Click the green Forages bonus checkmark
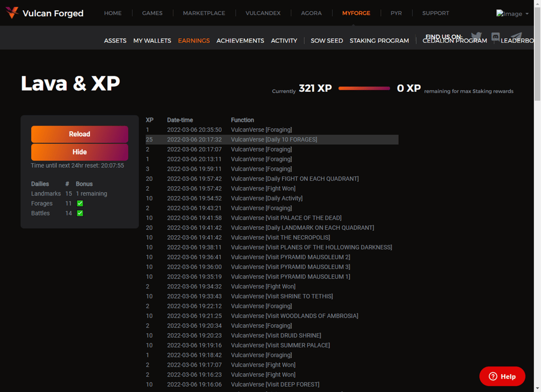This screenshot has height=392, width=541. pos(80,203)
